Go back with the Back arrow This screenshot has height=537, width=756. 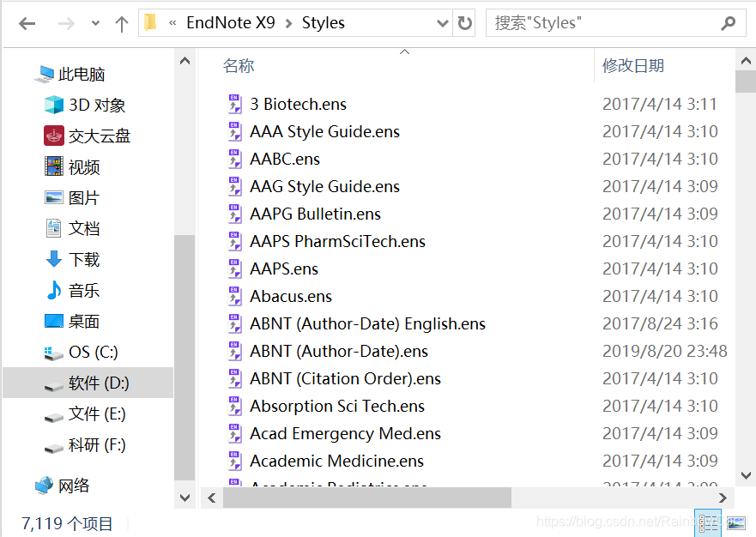pos(27,23)
